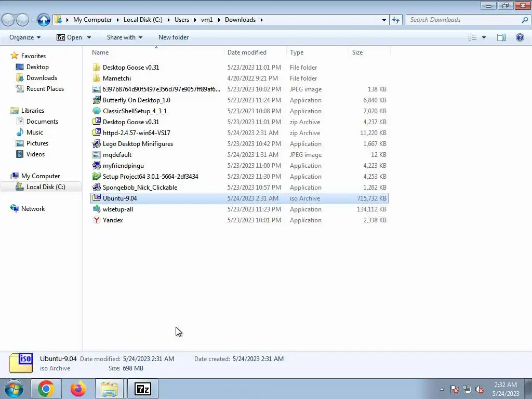Image resolution: width=532 pixels, height=399 pixels.
Task: Click the change view icon
Action: pyautogui.click(x=473, y=37)
